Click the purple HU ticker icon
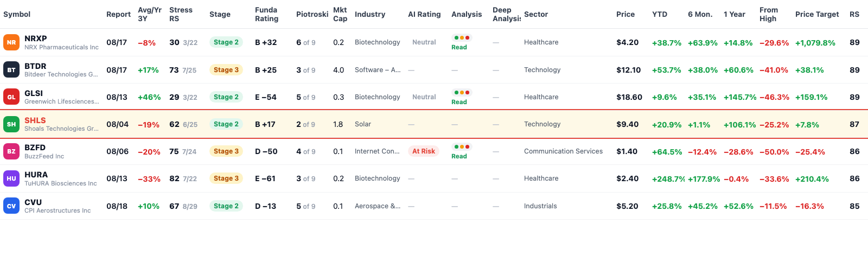Viewport: 868px width, 262px height. coord(11,178)
